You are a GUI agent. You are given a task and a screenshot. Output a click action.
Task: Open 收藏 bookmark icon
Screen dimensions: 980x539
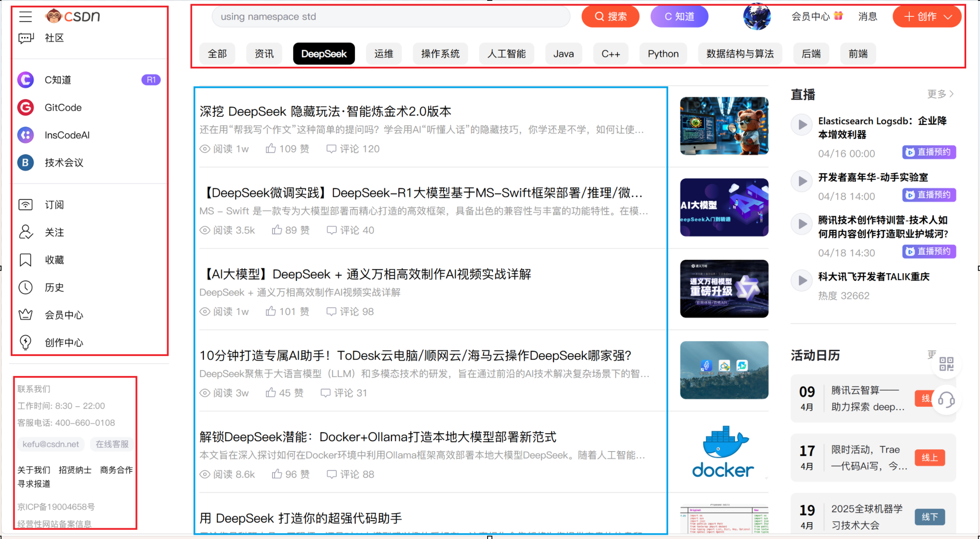[25, 260]
